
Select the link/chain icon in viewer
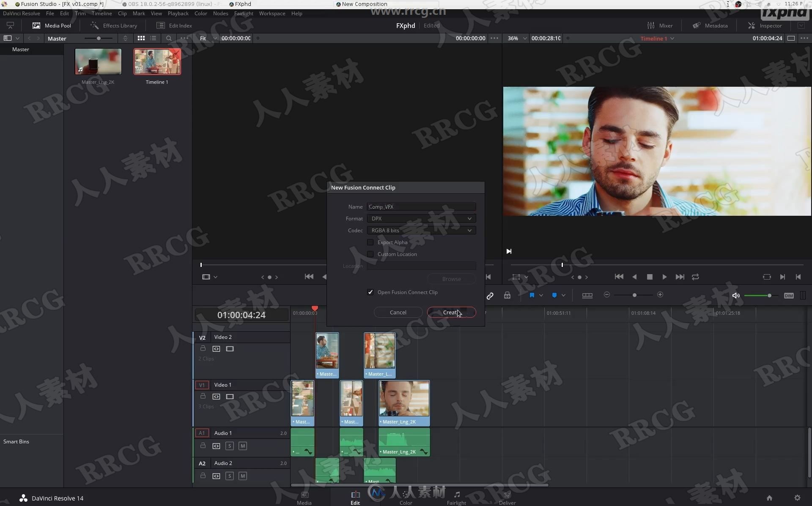(x=491, y=295)
